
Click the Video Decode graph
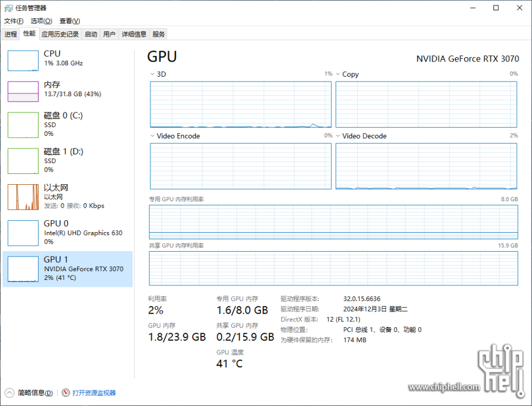tap(426, 166)
